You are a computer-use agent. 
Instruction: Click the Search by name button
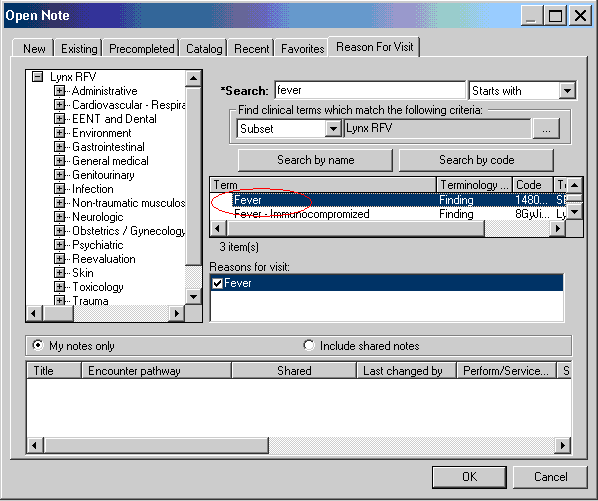[315, 160]
